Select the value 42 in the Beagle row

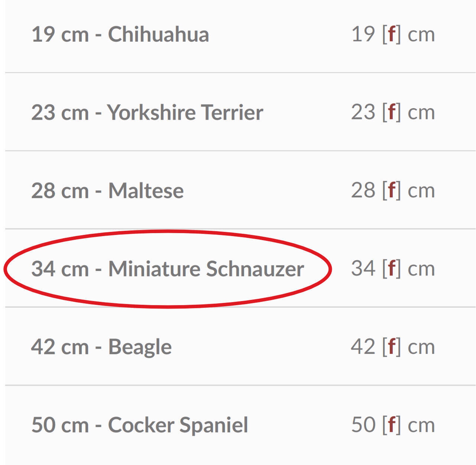click(x=363, y=347)
